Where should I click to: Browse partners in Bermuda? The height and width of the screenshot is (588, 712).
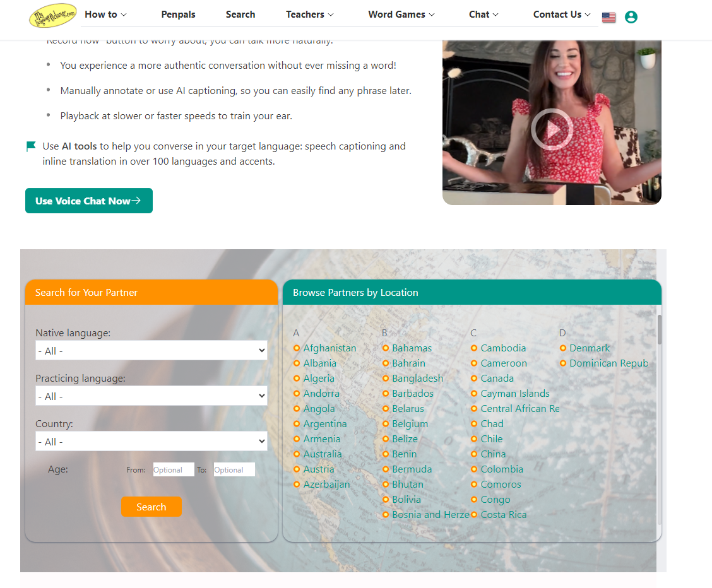pyautogui.click(x=412, y=469)
